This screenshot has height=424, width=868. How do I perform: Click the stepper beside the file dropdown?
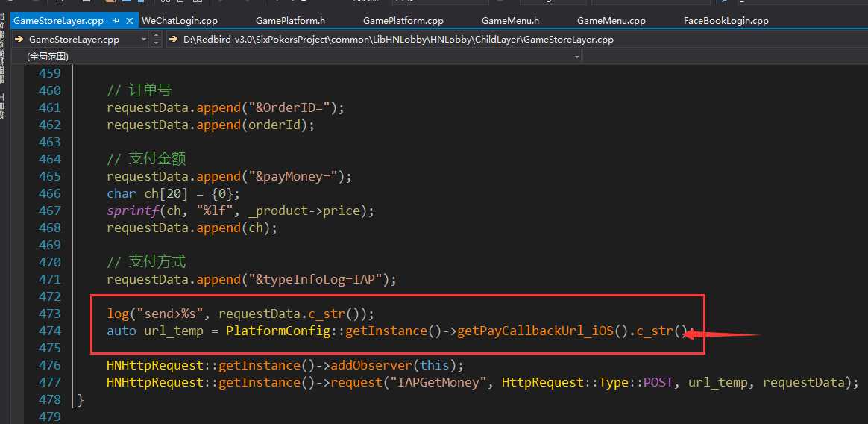[156, 40]
